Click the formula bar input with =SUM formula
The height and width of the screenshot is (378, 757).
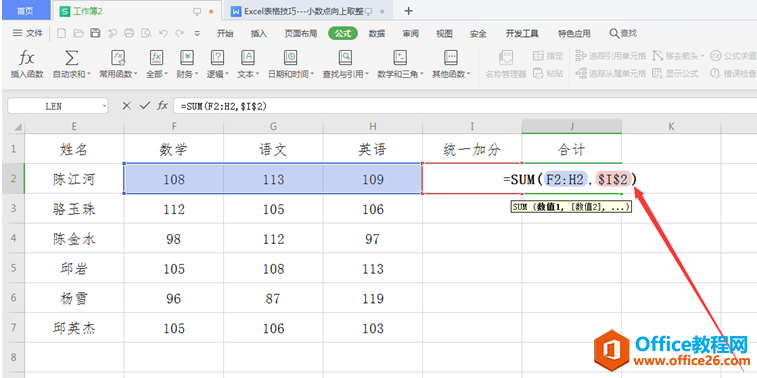[465, 106]
